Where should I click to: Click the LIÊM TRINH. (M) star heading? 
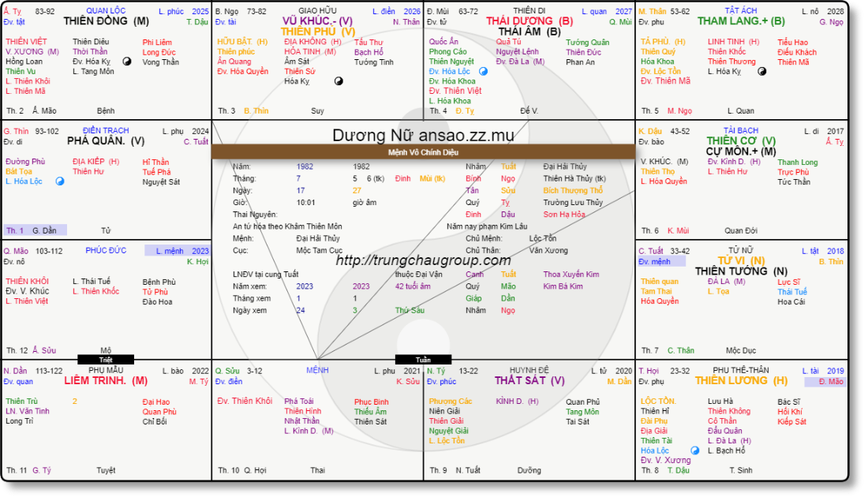click(106, 380)
